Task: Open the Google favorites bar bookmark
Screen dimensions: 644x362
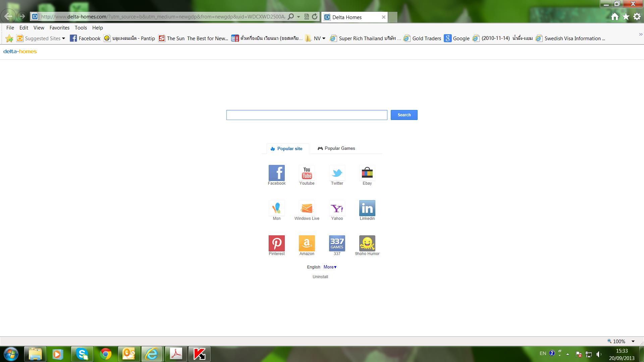Action: point(457,39)
